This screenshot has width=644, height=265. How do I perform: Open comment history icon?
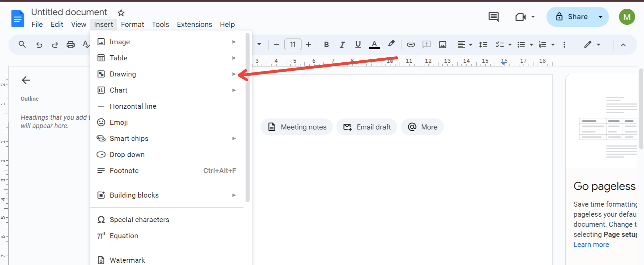493,17
